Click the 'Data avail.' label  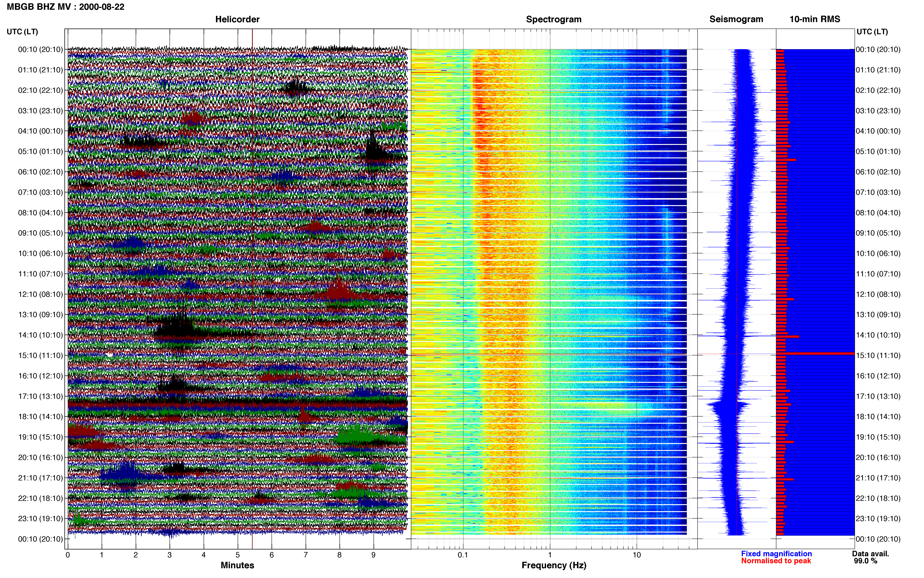870,554
